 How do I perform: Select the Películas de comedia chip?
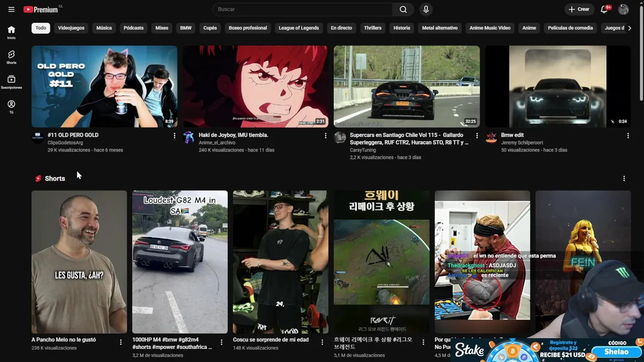(570, 28)
